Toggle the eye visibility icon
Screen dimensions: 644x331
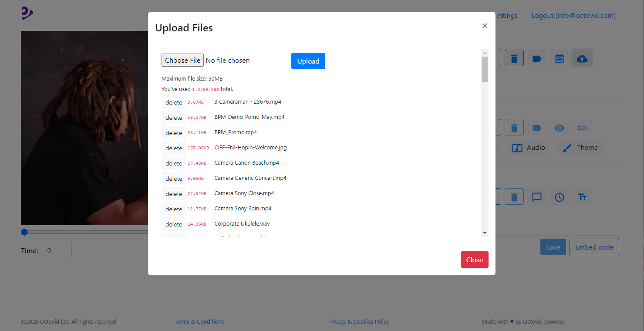[x=560, y=128]
